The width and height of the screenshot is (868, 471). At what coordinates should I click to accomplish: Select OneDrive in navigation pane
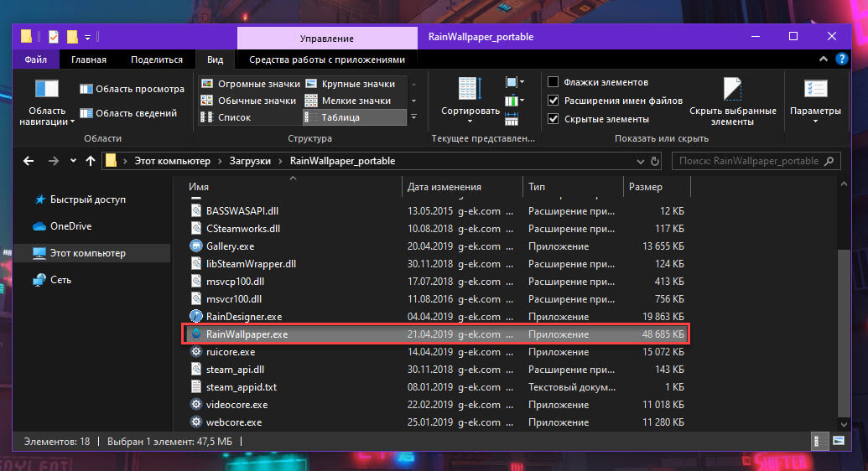click(70, 225)
